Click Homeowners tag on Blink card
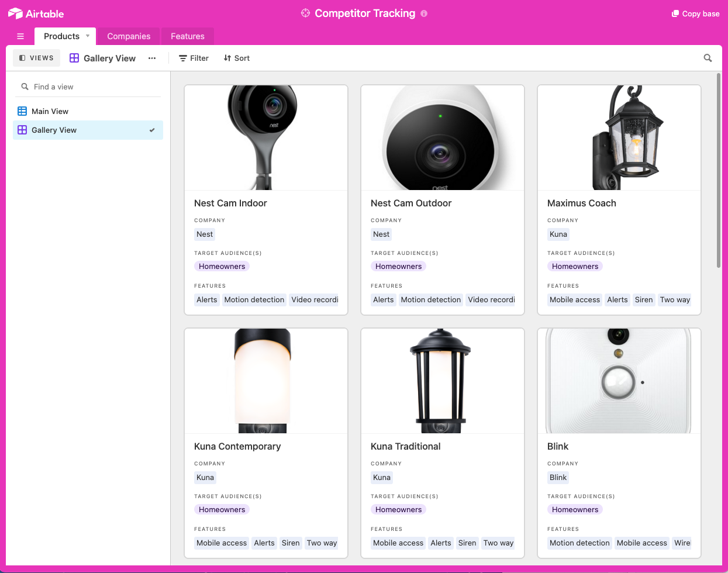 tap(575, 509)
